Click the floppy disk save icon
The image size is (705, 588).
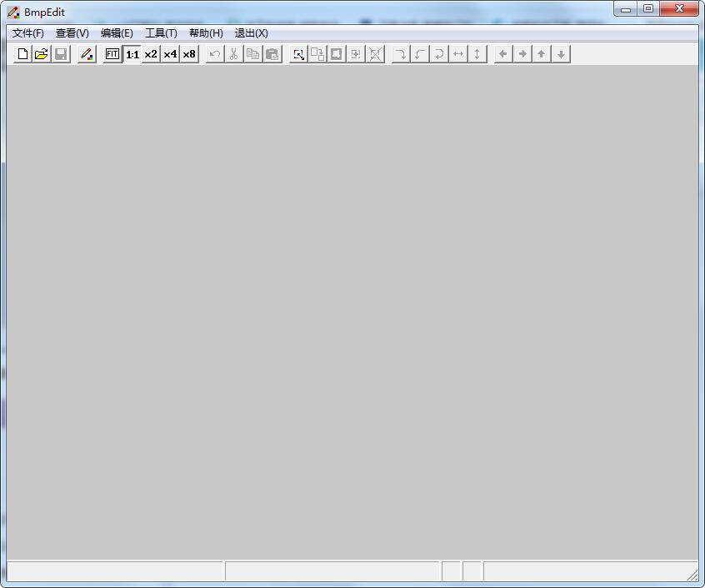[x=61, y=54]
